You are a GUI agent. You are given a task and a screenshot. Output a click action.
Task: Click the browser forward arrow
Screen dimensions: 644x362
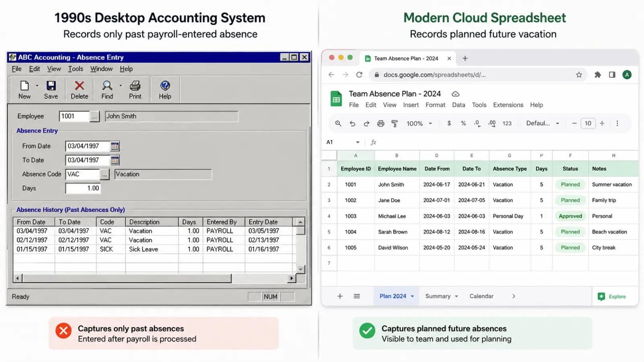point(345,75)
